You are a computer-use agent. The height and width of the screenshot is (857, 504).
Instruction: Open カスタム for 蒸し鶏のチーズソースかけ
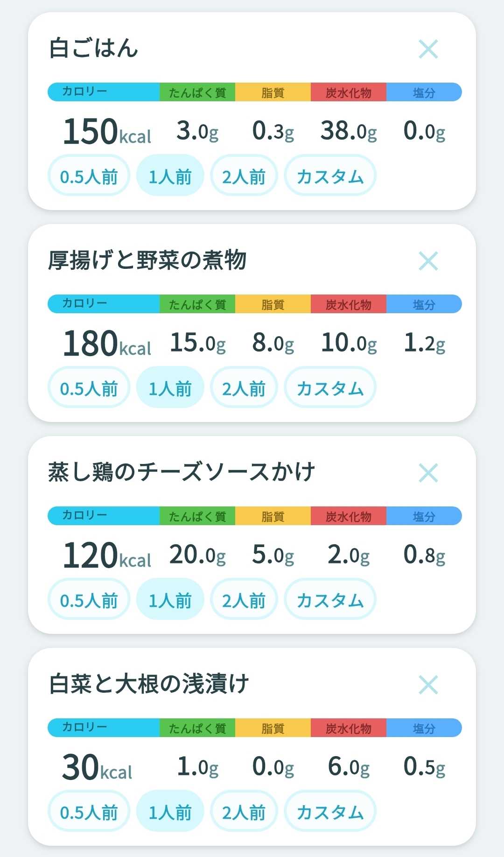pos(330,599)
